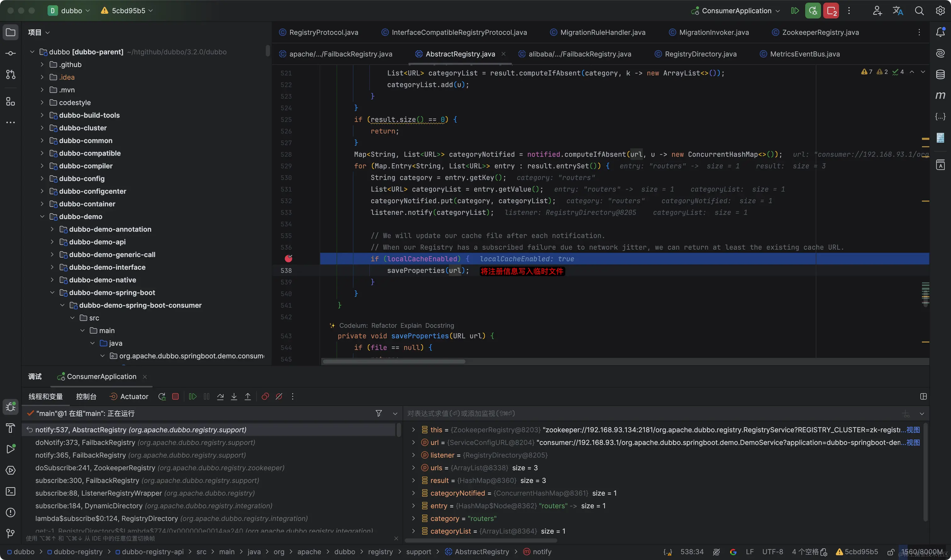This screenshot has height=560, width=951.
Task: Collapse the dubbo-demo folder
Action: [42, 217]
